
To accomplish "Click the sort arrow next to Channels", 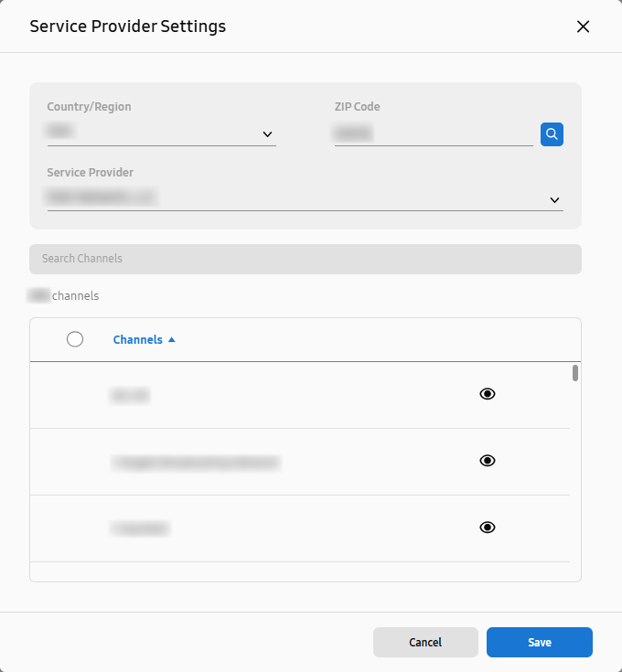I will click(x=172, y=339).
